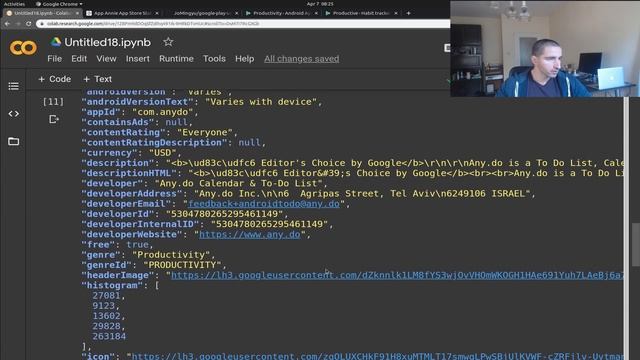Open the top bar clock calendar
Screen dimensions: 640x360
320,4
